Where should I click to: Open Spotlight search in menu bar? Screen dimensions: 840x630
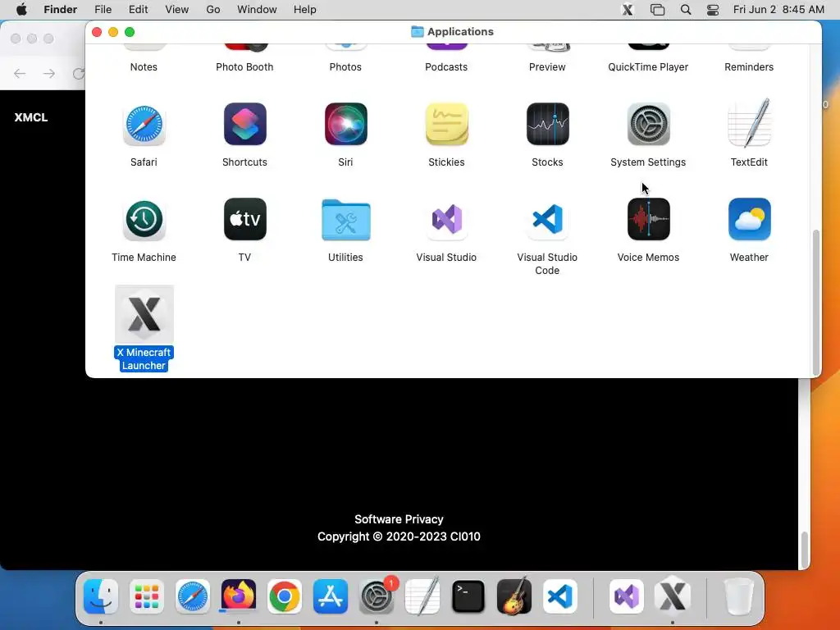[x=686, y=10]
